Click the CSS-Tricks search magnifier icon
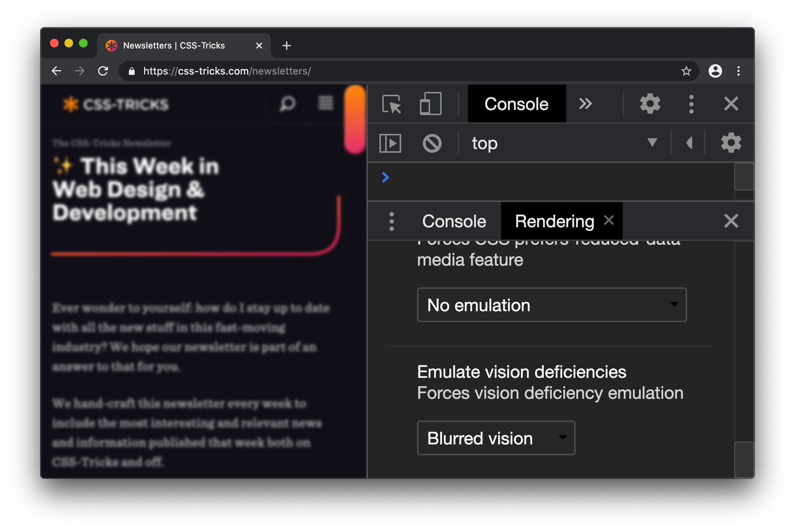This screenshot has height=532, width=795. tap(287, 104)
